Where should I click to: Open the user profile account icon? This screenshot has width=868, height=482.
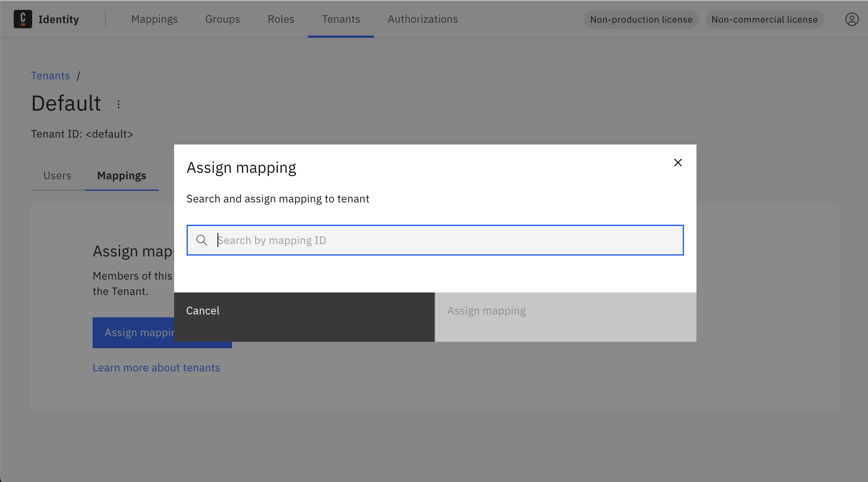pos(852,19)
